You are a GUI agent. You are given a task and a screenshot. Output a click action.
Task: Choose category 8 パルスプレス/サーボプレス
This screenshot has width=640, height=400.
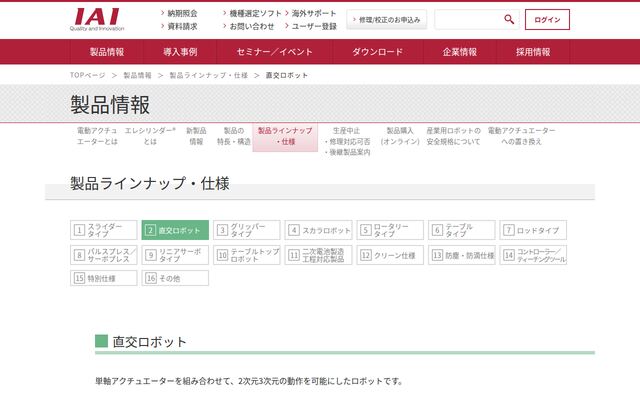coord(104,255)
